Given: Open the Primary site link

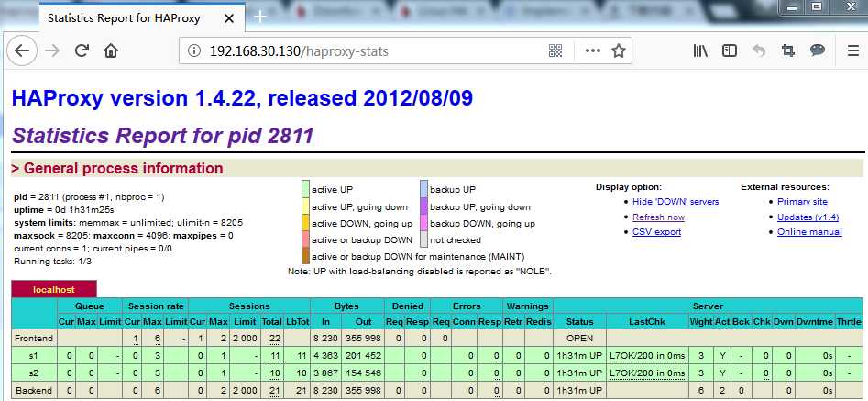Looking at the screenshot, I should [802, 202].
